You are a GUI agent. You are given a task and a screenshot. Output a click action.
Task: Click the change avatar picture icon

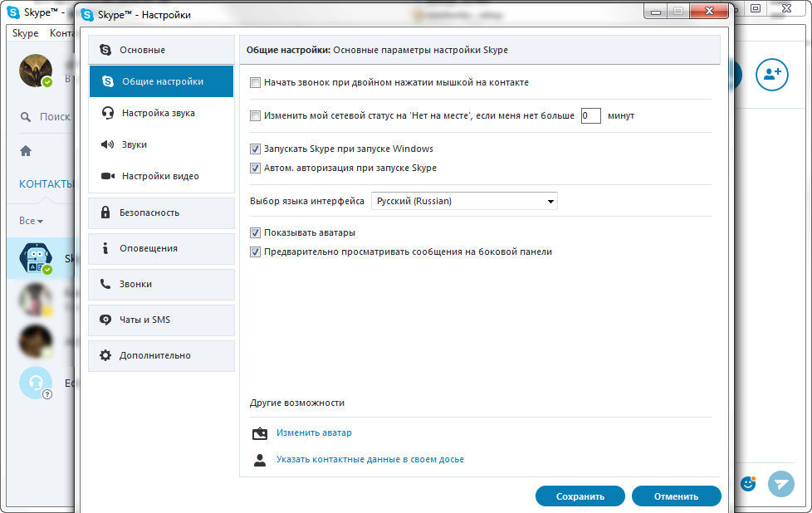pos(260,433)
